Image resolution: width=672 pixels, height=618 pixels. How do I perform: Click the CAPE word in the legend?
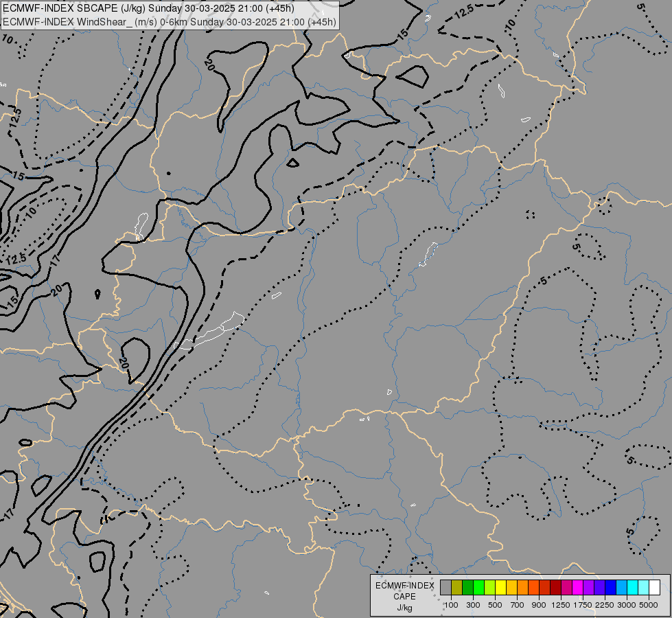click(x=404, y=597)
